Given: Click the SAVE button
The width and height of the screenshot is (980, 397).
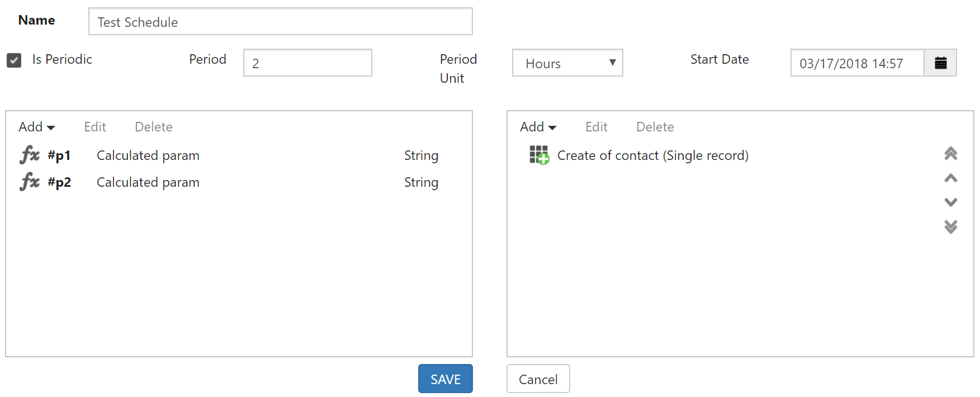Looking at the screenshot, I should tap(446, 379).
